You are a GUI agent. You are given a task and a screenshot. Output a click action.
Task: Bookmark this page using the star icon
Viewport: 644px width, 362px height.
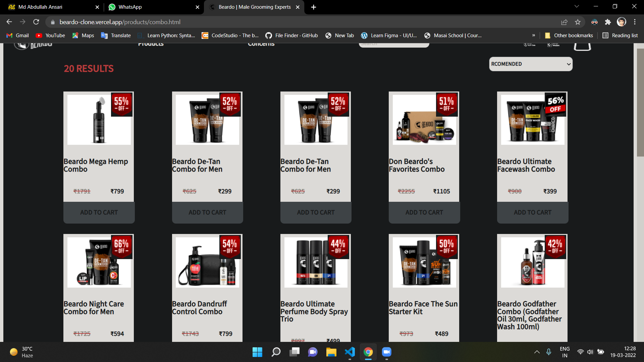pyautogui.click(x=578, y=22)
